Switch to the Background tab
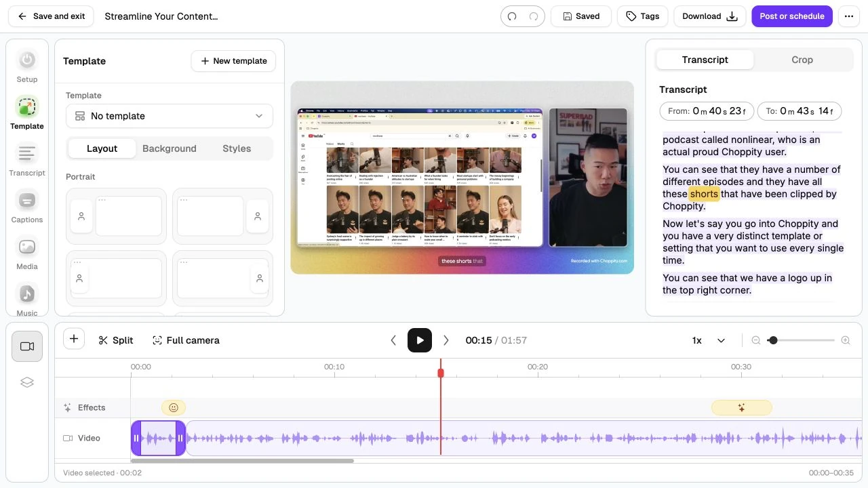This screenshot has width=868, height=488. pos(170,148)
